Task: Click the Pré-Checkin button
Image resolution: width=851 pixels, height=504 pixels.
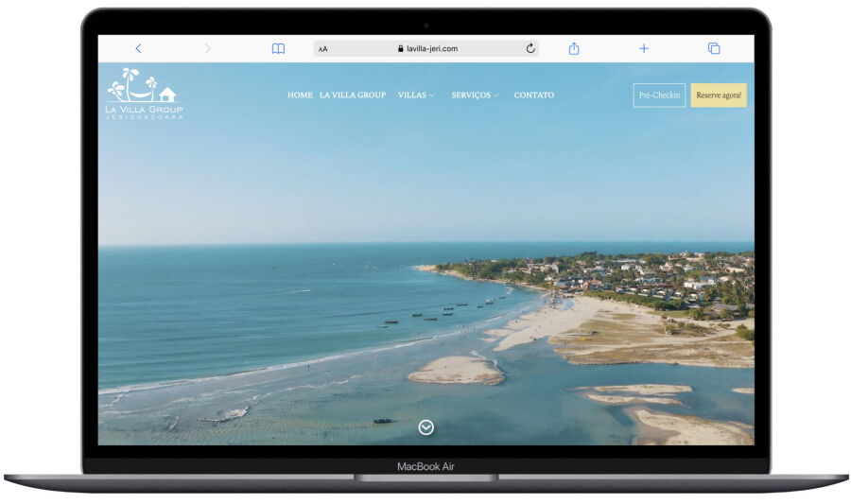Action: click(659, 95)
